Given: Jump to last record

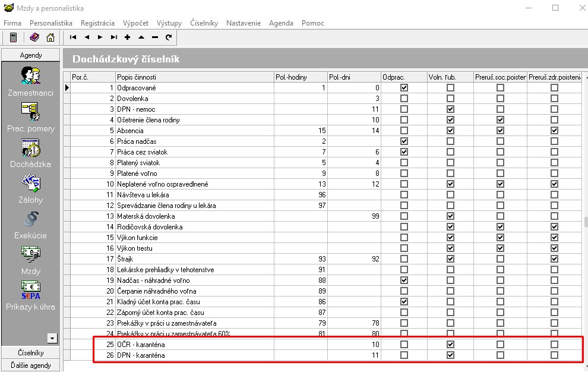Looking at the screenshot, I should [114, 37].
